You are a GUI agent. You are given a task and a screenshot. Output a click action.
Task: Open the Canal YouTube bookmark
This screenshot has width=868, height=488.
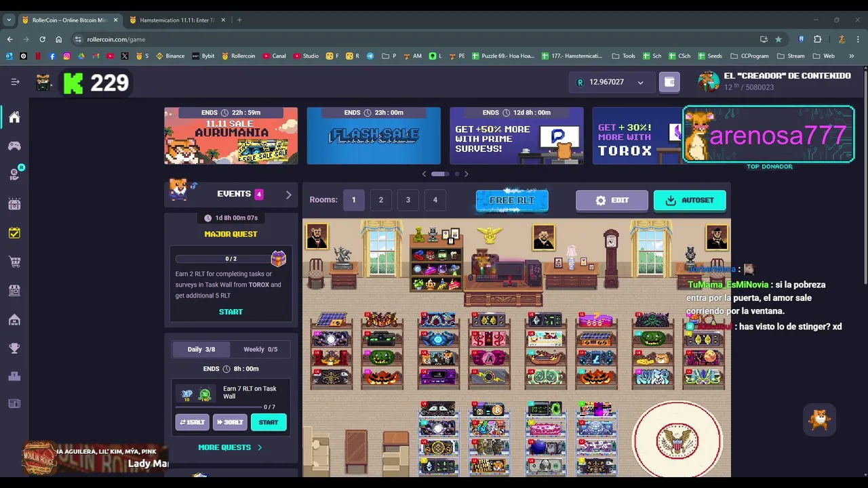(274, 56)
